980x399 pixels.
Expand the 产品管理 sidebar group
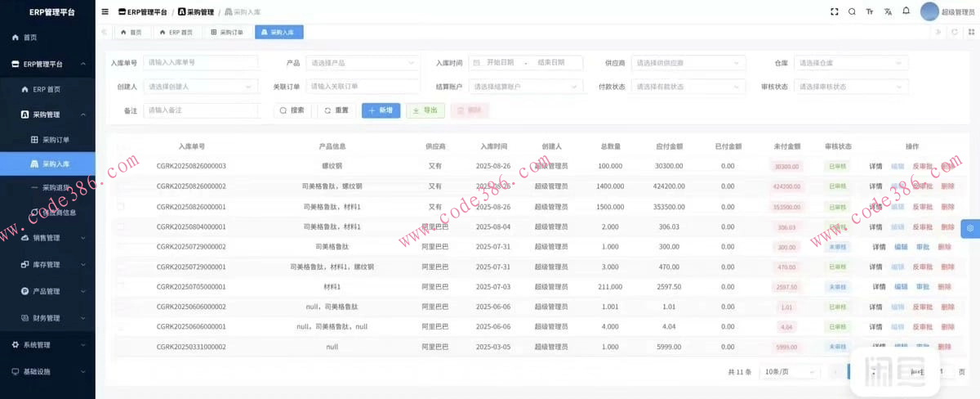(47, 291)
